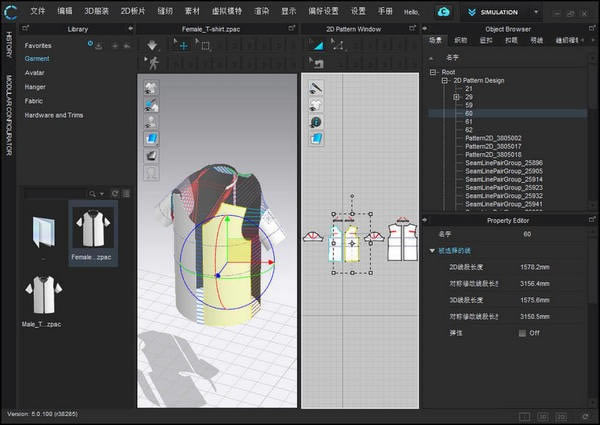Select the walking avatar animation tool

coord(152,62)
